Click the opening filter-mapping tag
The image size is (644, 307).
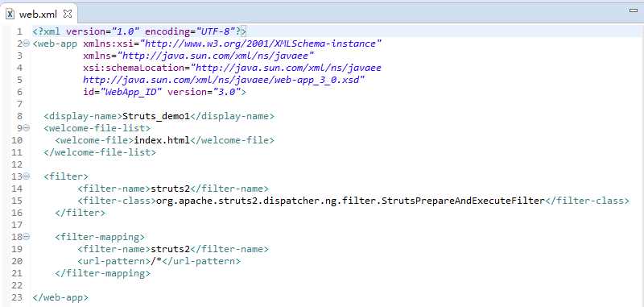tap(100, 237)
